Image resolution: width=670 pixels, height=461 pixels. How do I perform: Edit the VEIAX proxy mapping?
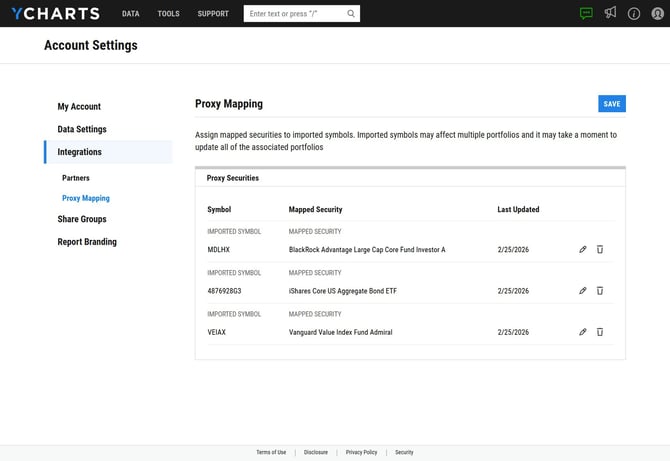583,332
